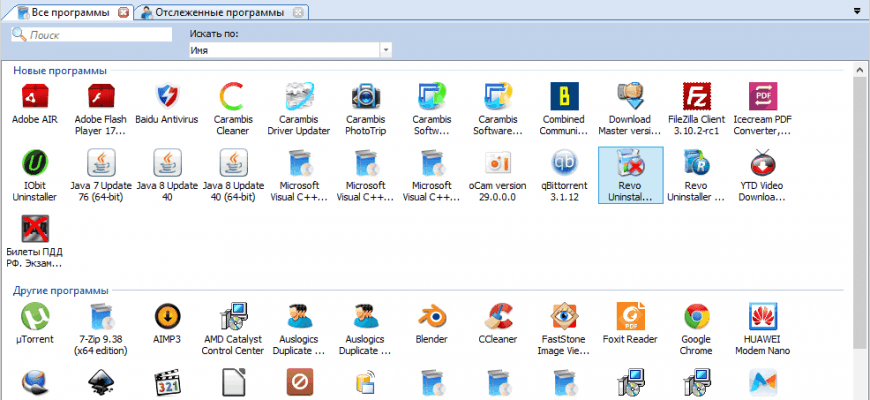870x400 pixels.
Task: Select Icecream PDF Converter icon
Action: point(763,96)
